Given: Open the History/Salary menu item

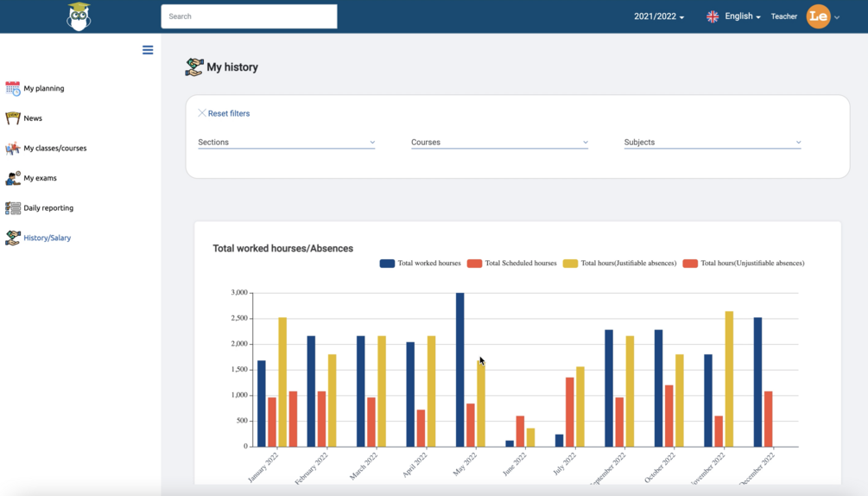Looking at the screenshot, I should point(47,238).
